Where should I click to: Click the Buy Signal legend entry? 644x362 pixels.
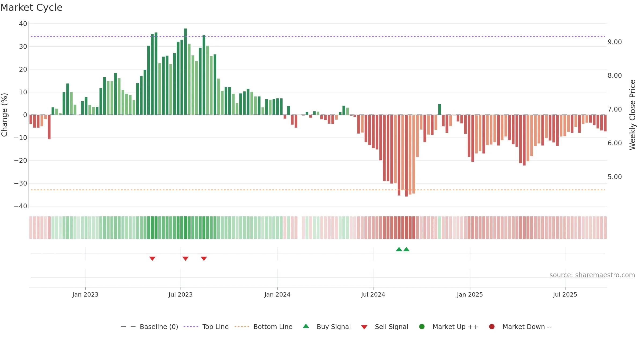pyautogui.click(x=327, y=327)
